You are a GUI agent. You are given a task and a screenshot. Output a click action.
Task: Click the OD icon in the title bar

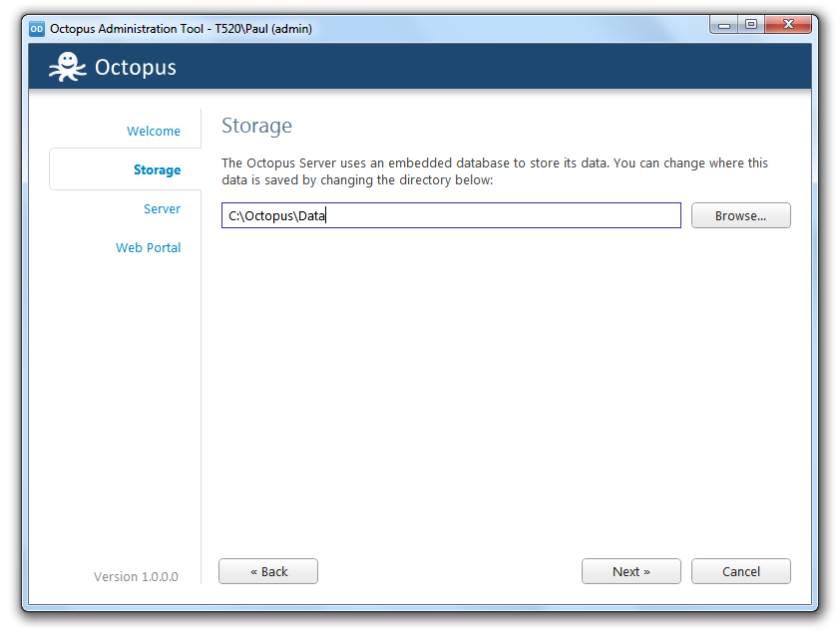click(39, 29)
